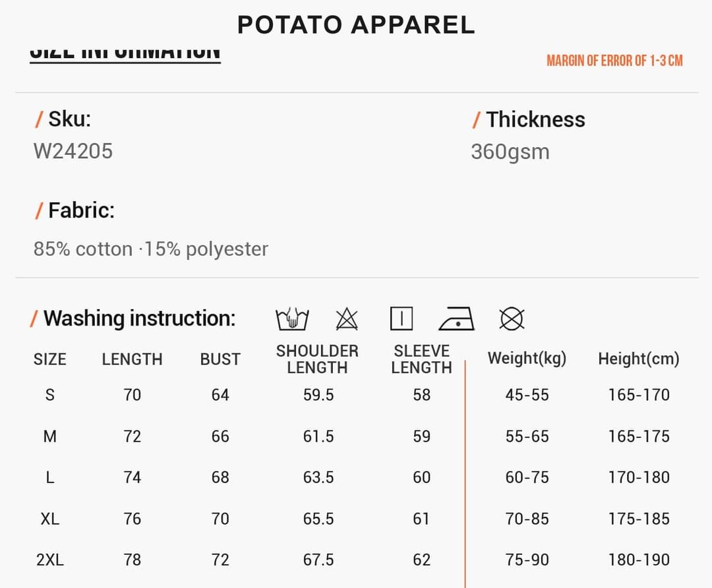Click the Height(cm) column header
The width and height of the screenshot is (712, 588).
[638, 359]
